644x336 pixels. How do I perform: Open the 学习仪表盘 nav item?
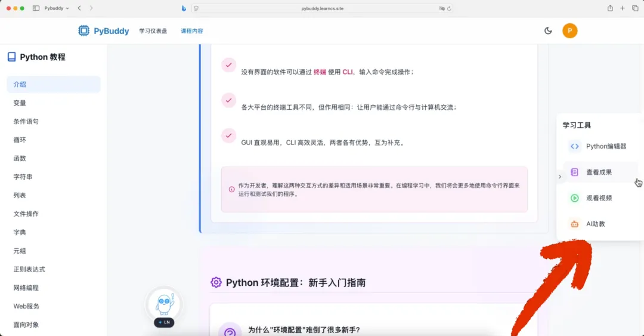pos(153,31)
